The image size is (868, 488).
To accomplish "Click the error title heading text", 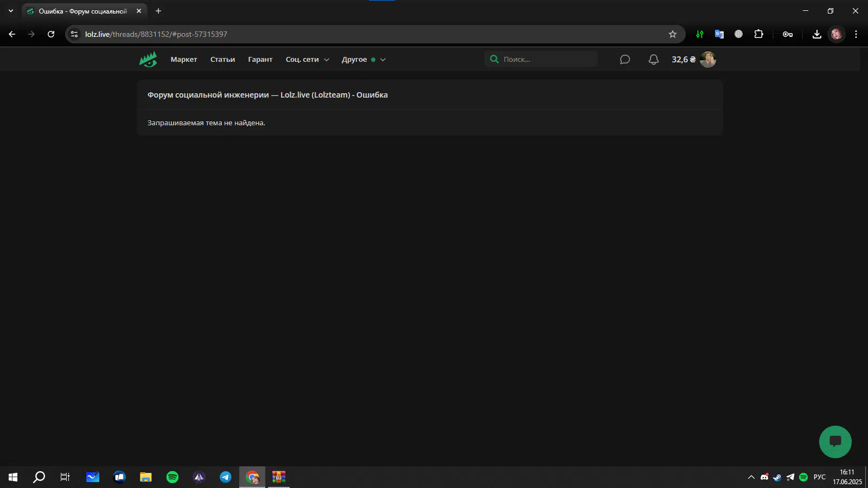I will (x=267, y=95).
